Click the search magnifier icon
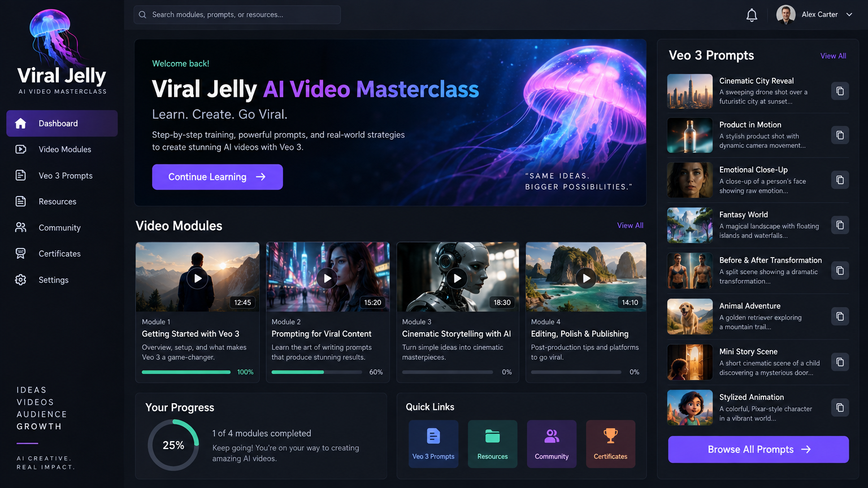The width and height of the screenshot is (868, 488). point(142,15)
